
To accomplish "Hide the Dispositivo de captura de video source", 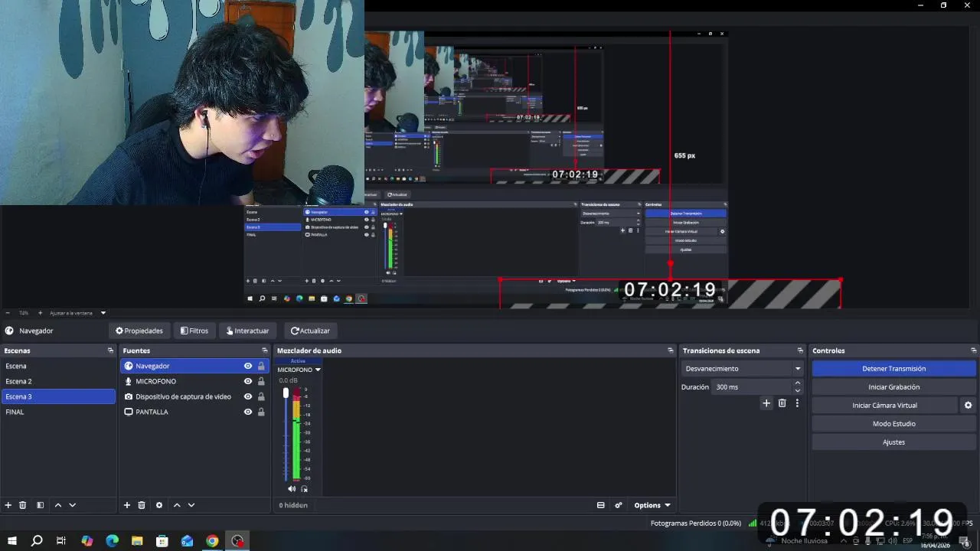I will pyautogui.click(x=248, y=396).
